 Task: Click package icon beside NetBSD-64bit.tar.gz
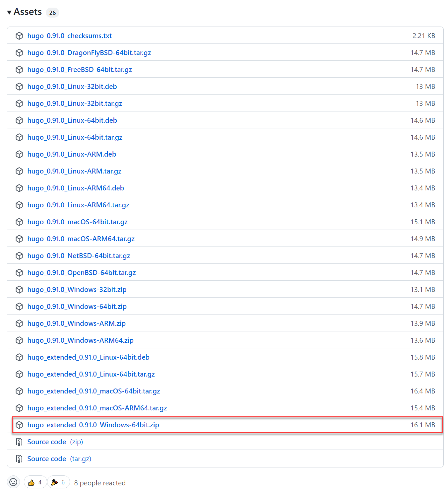pyautogui.click(x=19, y=255)
